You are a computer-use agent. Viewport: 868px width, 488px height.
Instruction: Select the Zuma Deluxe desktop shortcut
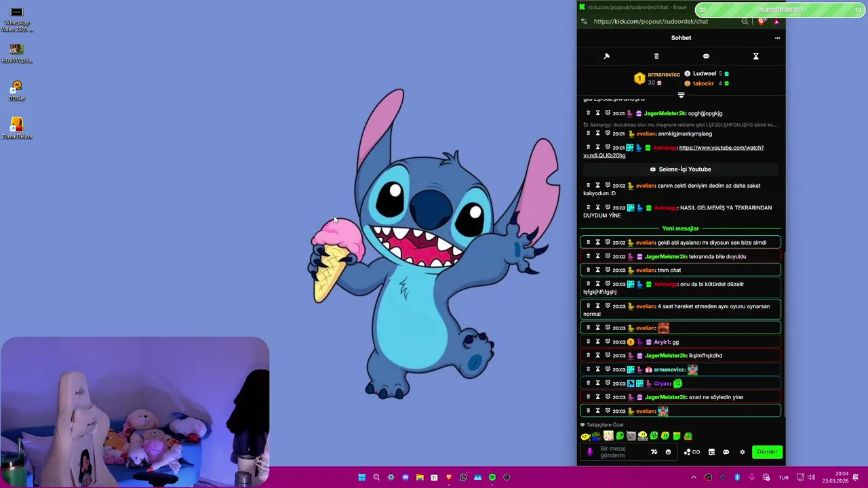pos(17,129)
